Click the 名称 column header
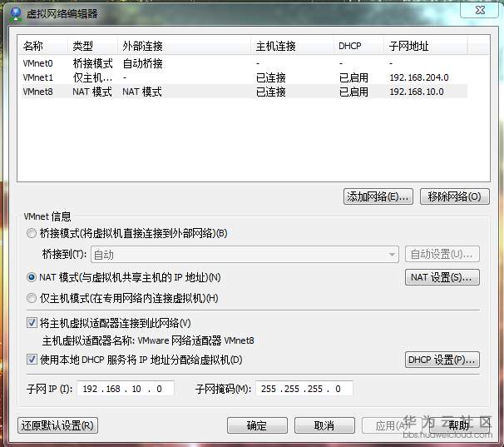Screen dimensions: 504x447 pyautogui.click(x=43, y=46)
